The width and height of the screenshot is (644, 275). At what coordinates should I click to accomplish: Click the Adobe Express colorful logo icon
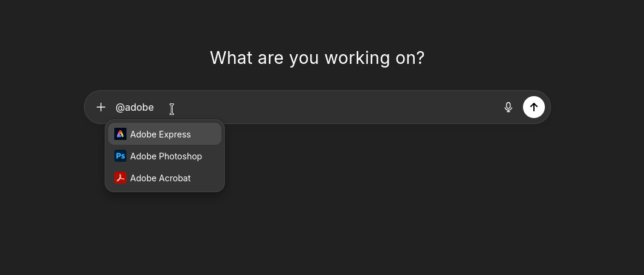(120, 134)
